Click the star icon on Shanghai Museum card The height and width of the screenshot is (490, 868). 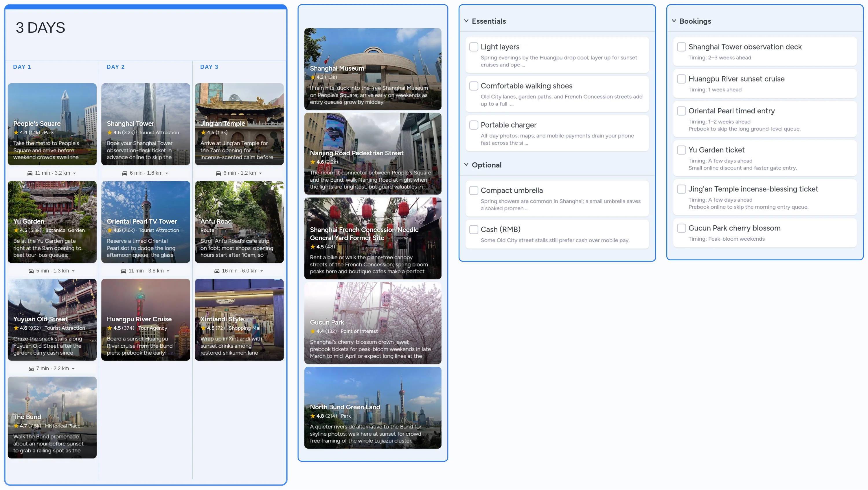pos(313,78)
